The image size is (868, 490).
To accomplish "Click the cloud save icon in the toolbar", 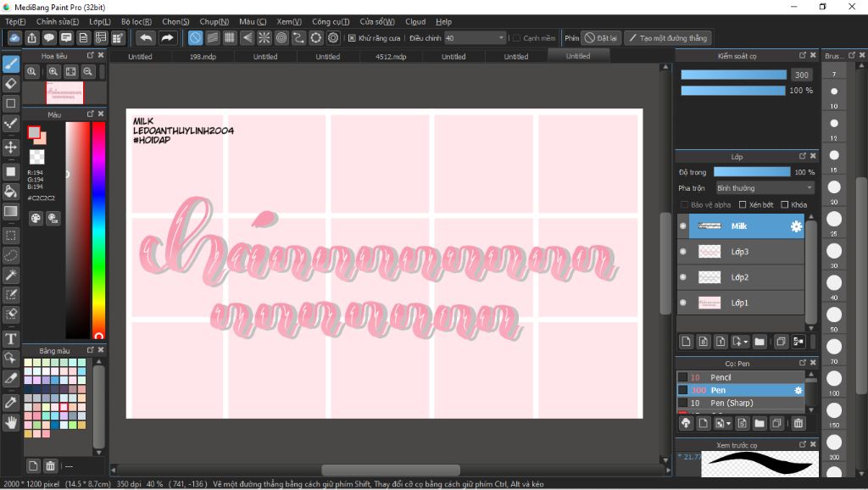I will coord(14,38).
